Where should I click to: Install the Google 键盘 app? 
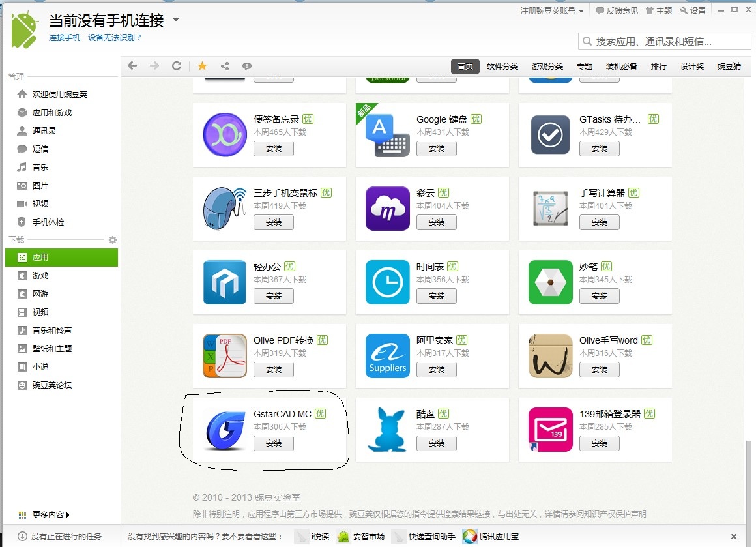437,149
